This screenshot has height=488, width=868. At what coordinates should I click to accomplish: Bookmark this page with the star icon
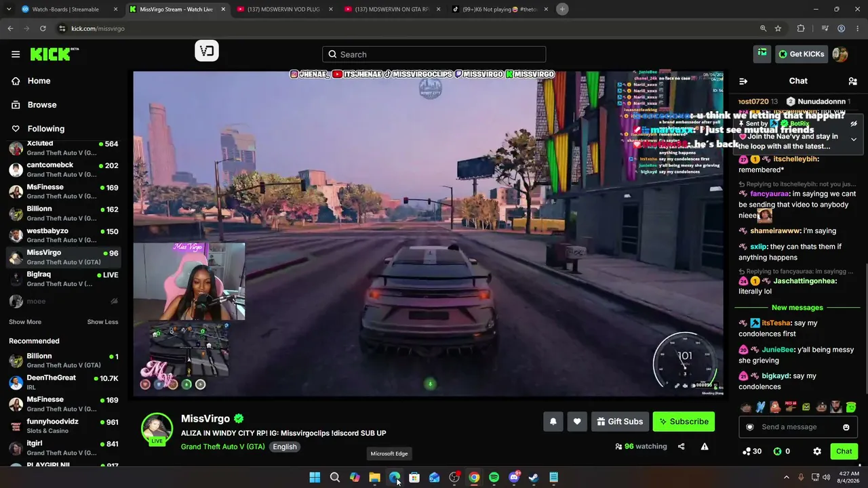[778, 28]
